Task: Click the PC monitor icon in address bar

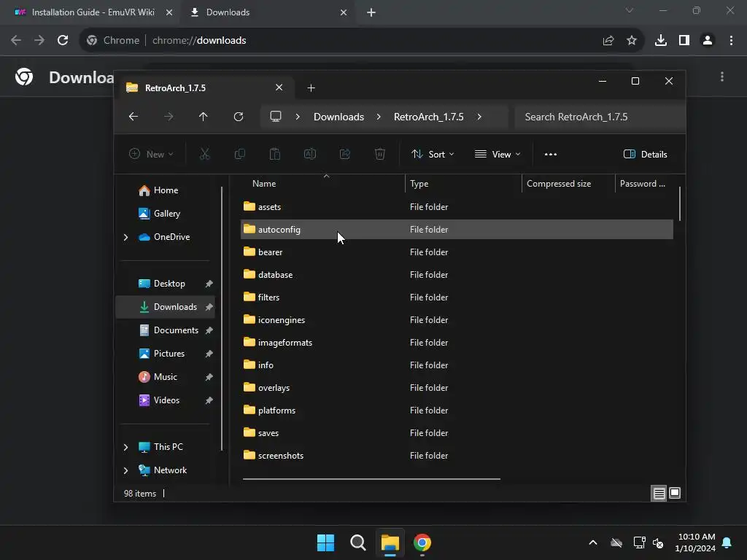Action: pyautogui.click(x=276, y=117)
